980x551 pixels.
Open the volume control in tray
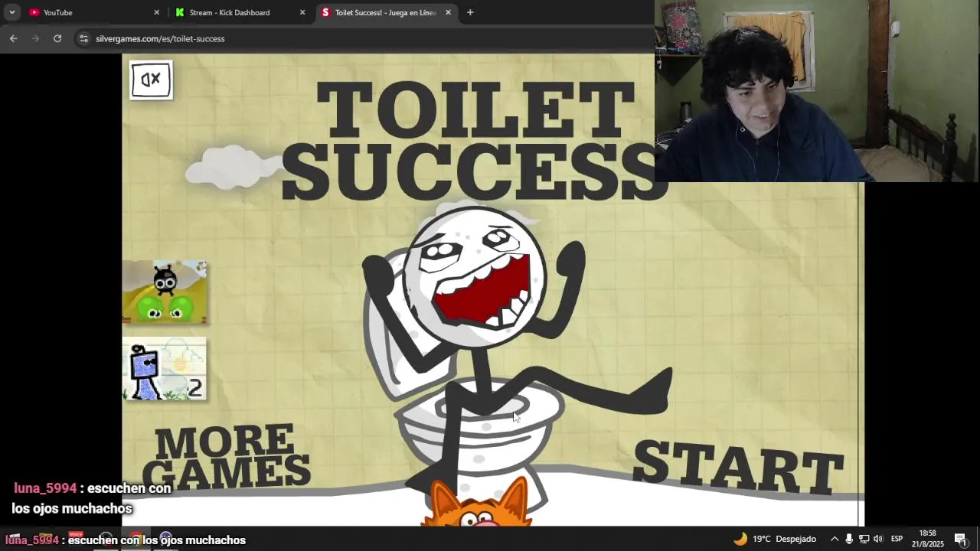878,539
